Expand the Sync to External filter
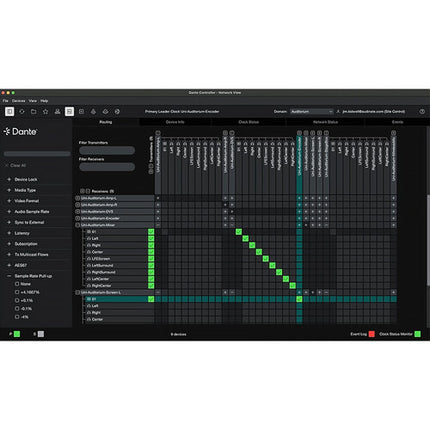 9,222
